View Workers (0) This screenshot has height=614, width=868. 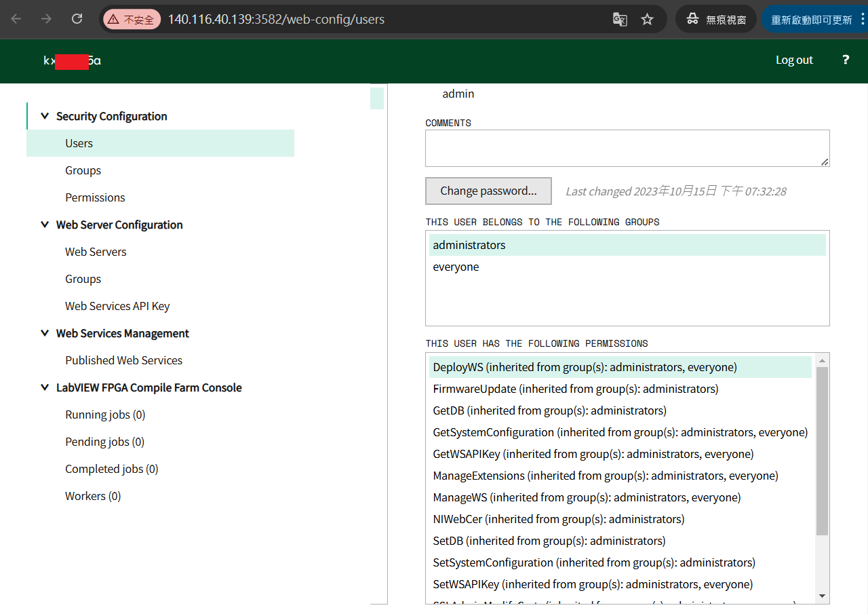(x=93, y=496)
